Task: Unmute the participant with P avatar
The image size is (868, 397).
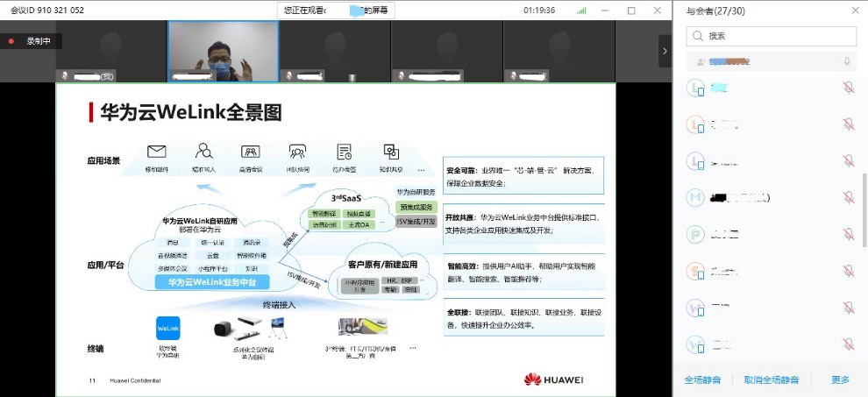Action: [849, 234]
